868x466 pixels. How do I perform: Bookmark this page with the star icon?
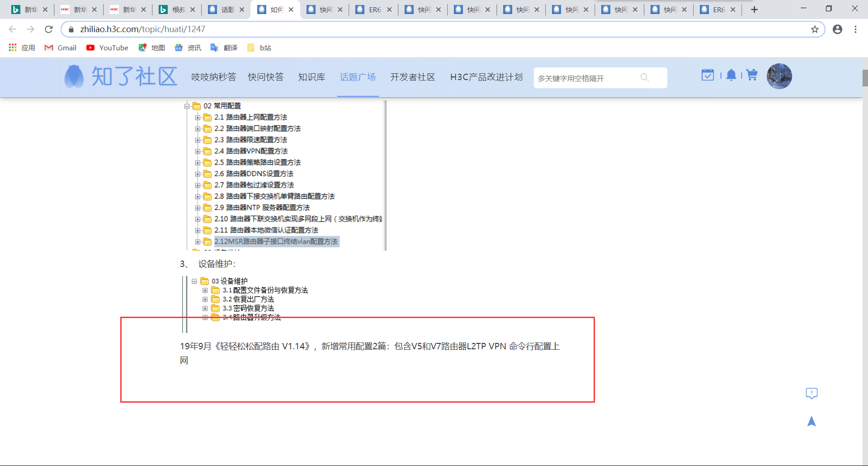(815, 29)
